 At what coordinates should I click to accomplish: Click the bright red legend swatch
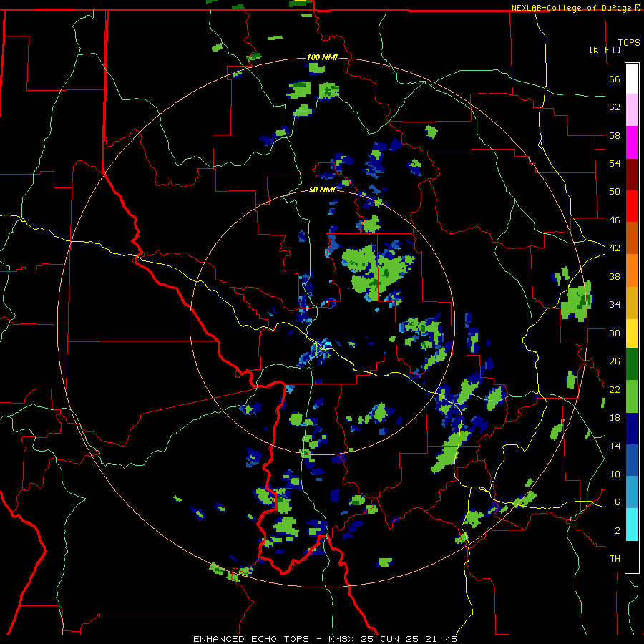[632, 206]
